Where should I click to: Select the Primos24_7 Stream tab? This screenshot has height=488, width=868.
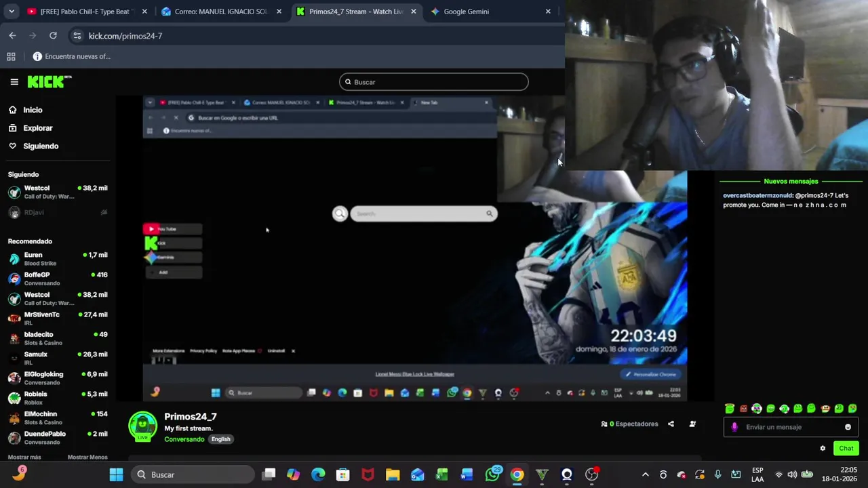(356, 12)
